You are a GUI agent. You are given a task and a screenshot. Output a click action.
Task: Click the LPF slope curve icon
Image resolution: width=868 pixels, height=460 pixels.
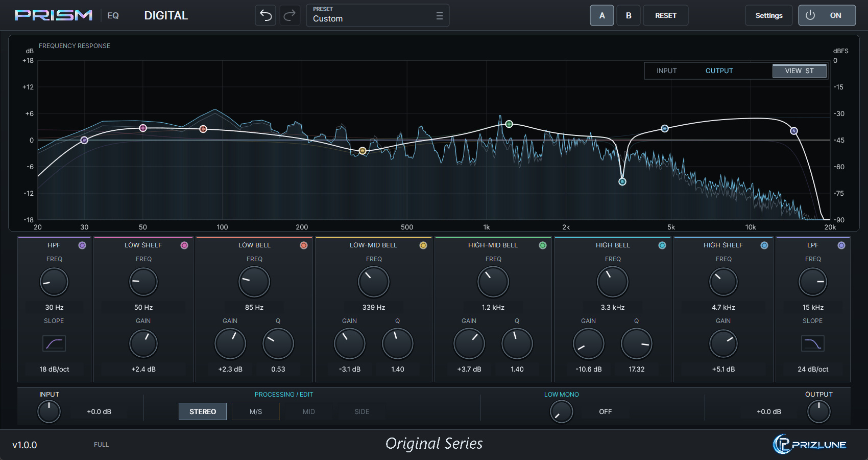coord(813,343)
